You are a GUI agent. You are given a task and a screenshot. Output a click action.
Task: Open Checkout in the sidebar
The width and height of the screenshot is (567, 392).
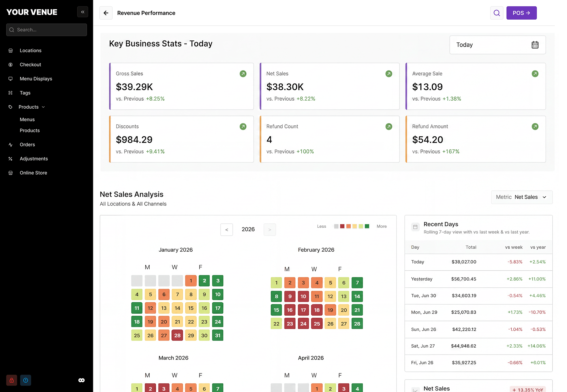click(x=30, y=65)
